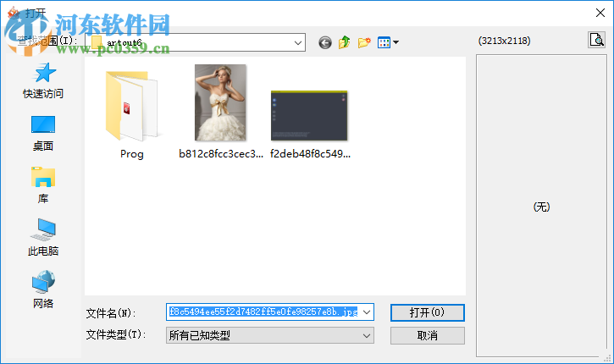Expand the 文件名 history dropdown arrow
The height and width of the screenshot is (364, 614).
(x=367, y=312)
